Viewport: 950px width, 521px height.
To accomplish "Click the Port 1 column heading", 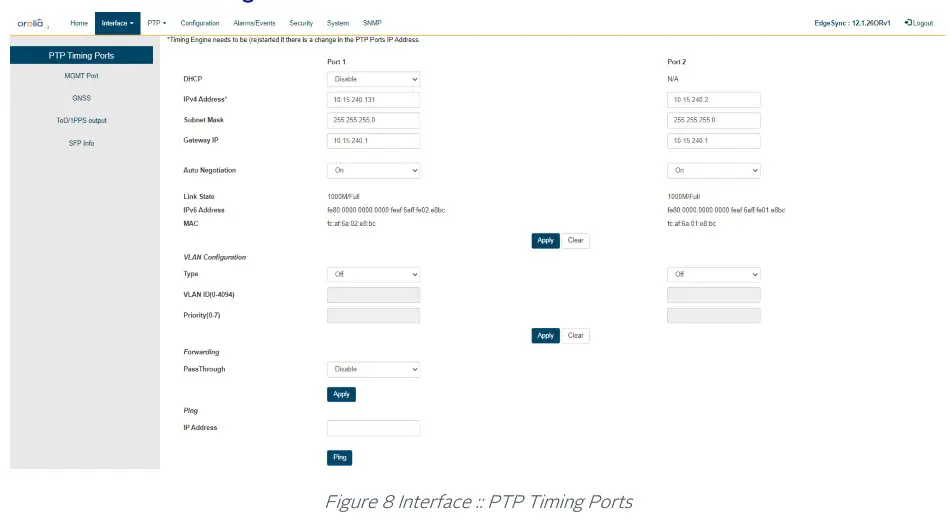I will click(336, 62).
